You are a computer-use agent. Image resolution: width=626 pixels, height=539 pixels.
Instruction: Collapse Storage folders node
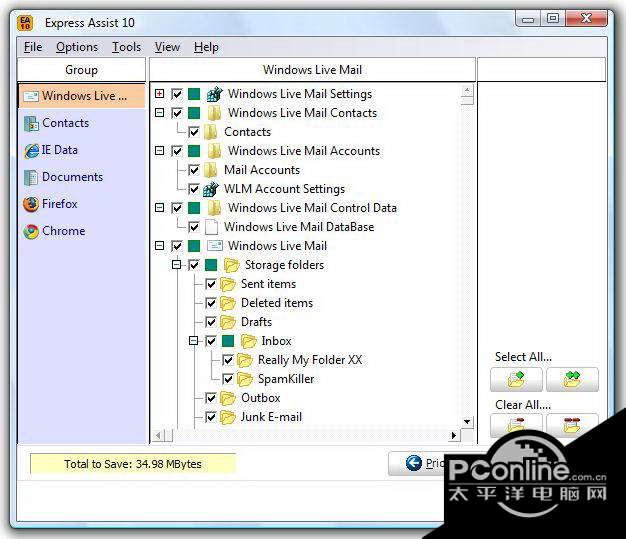[x=176, y=265]
